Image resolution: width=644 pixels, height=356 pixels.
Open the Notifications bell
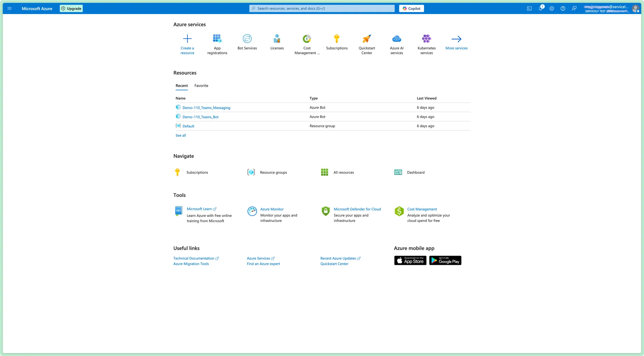click(x=541, y=8)
